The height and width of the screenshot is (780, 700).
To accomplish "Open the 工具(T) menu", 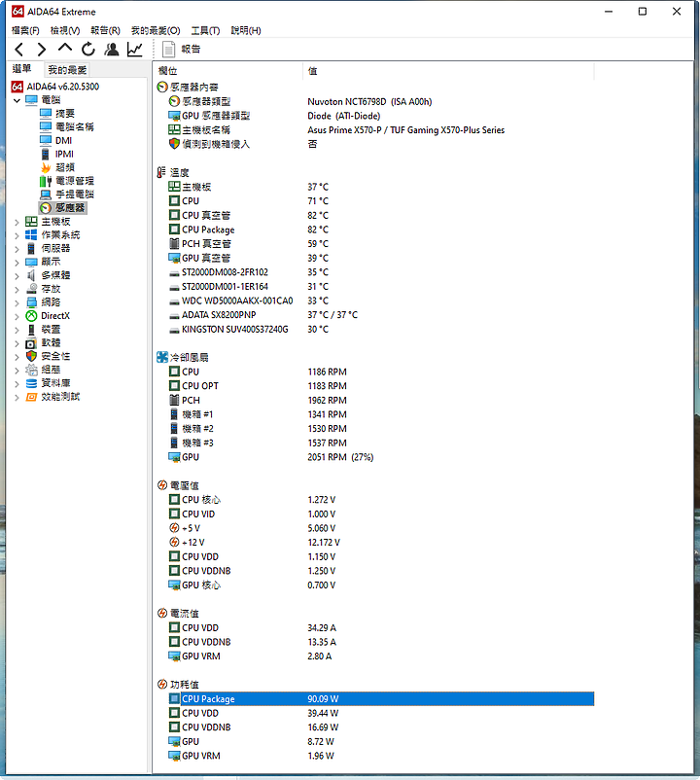I will pyautogui.click(x=205, y=31).
